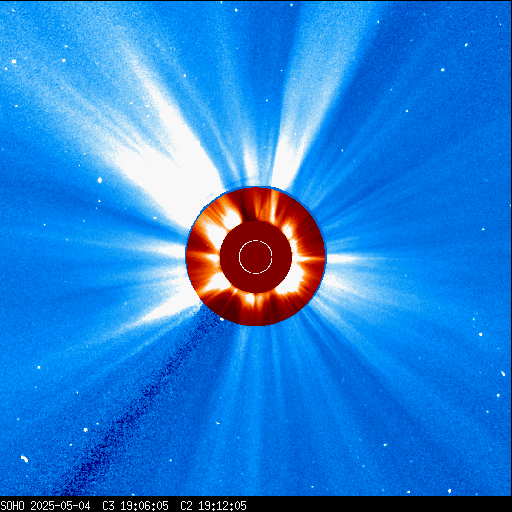Select the dark red occulting disk

pyautogui.click(x=256, y=257)
